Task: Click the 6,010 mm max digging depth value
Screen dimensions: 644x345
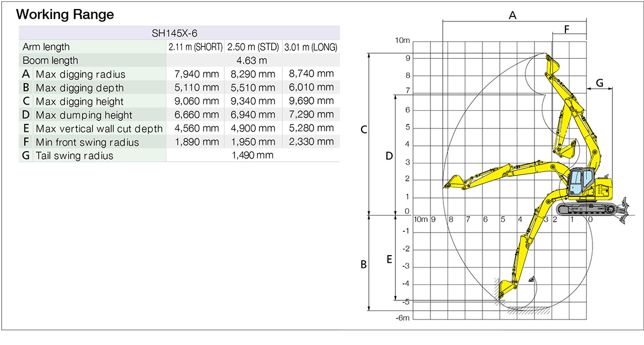Action: (x=311, y=88)
